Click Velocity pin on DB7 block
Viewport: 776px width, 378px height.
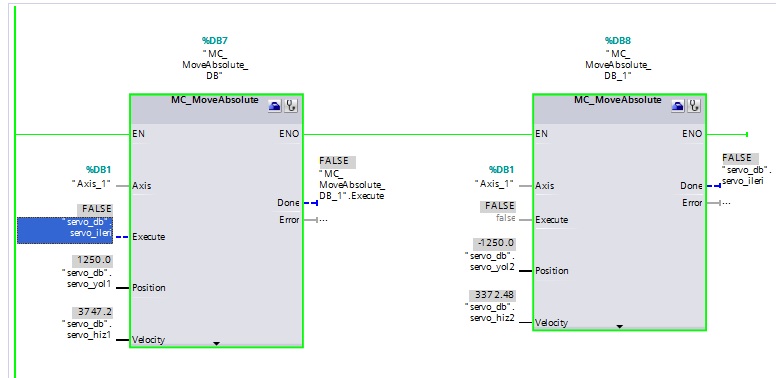click(x=148, y=339)
